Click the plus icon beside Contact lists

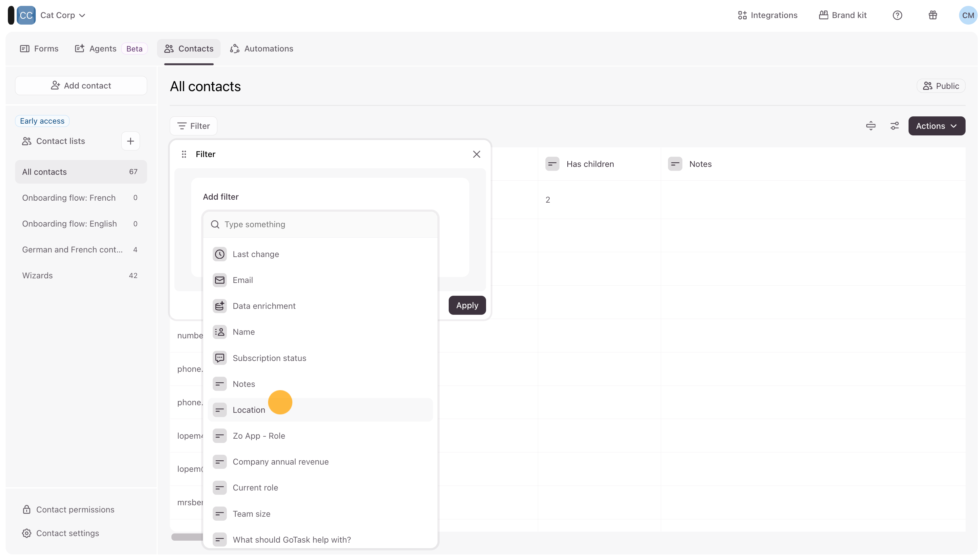click(x=130, y=141)
